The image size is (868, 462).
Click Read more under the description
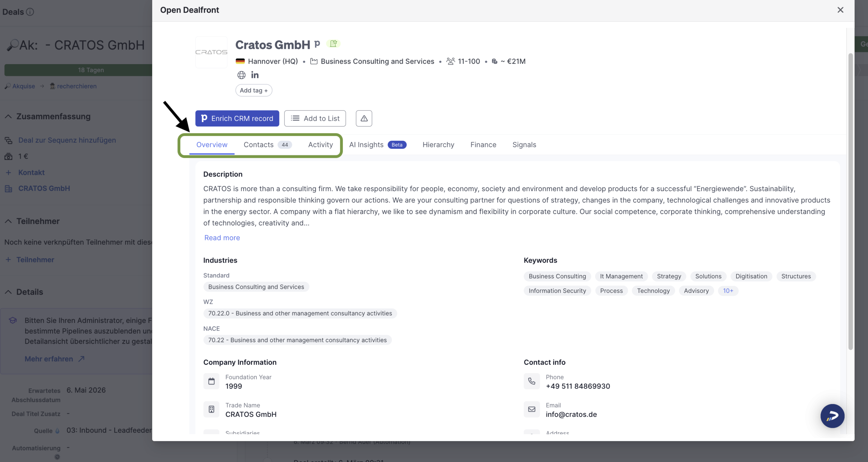222,238
